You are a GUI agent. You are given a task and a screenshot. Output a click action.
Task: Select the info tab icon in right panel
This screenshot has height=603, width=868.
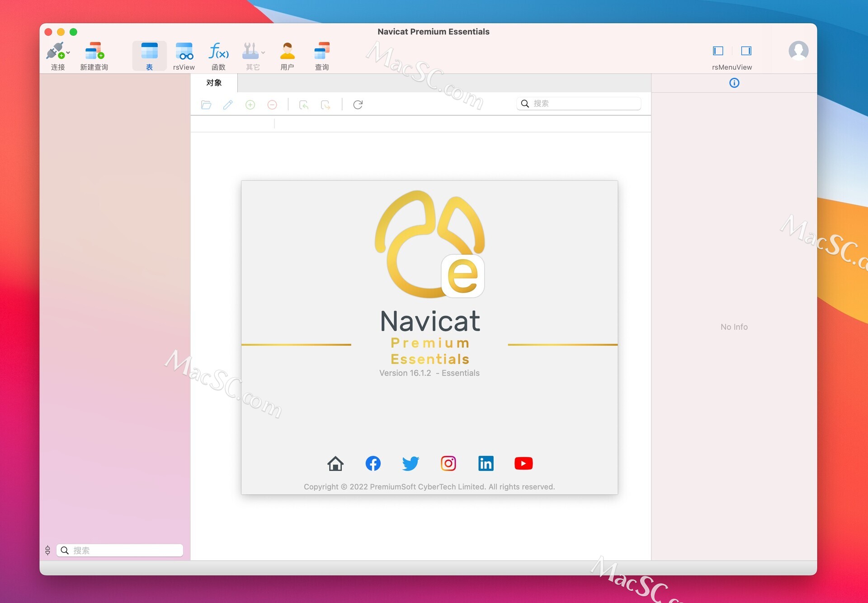pos(734,83)
